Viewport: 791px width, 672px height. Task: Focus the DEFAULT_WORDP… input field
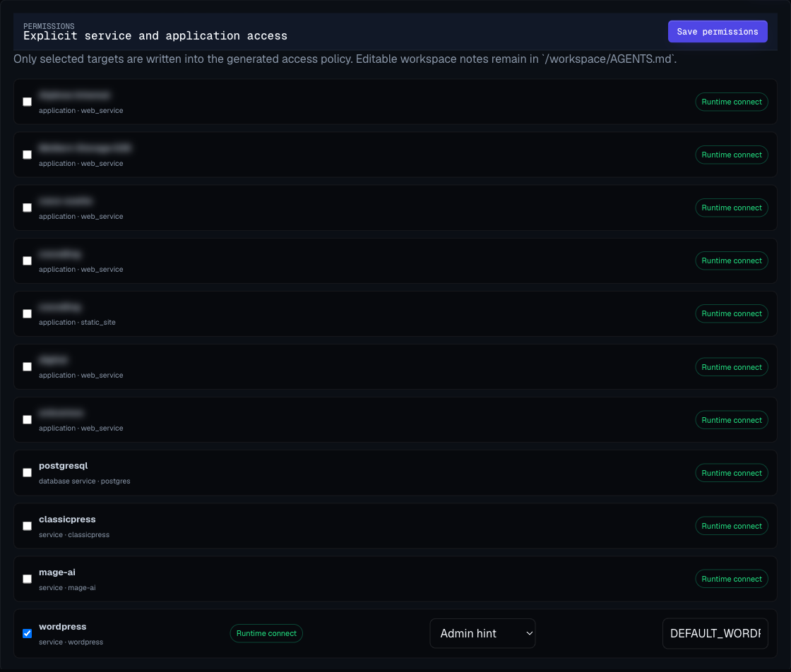coord(715,633)
